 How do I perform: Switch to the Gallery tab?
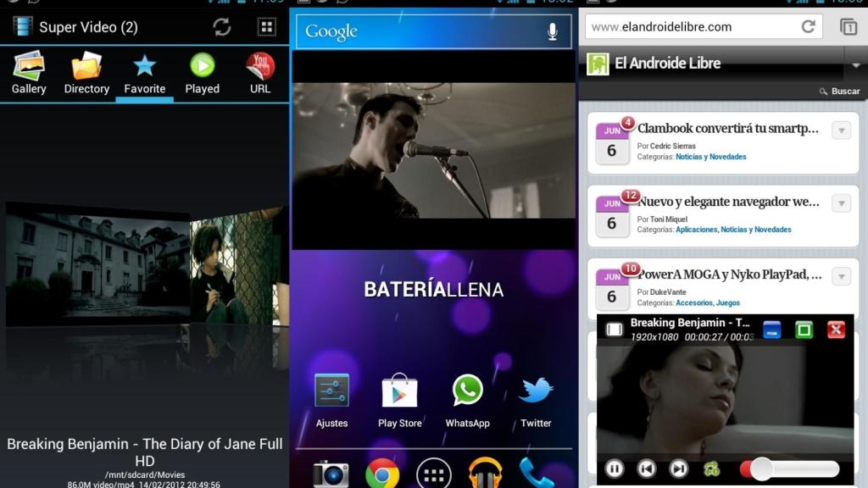pyautogui.click(x=28, y=73)
